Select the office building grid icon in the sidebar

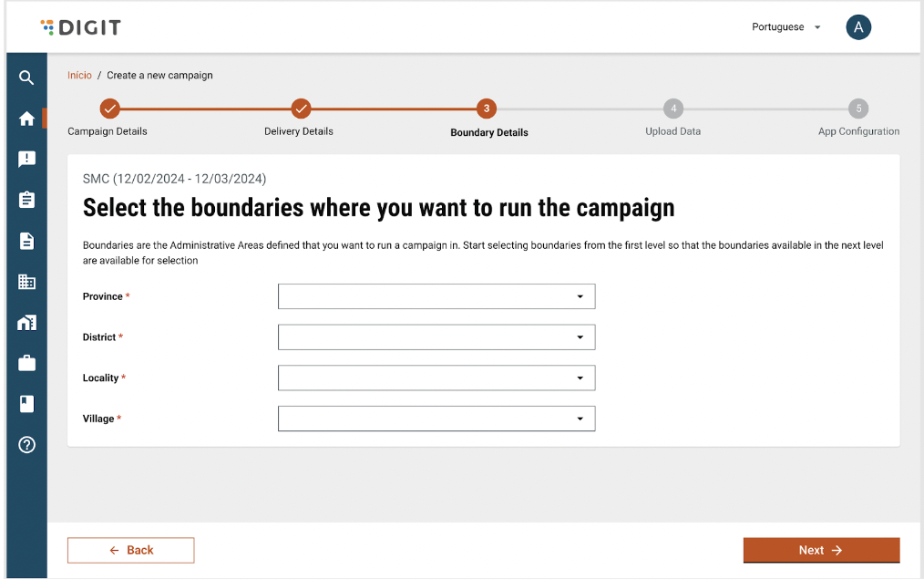click(x=26, y=282)
